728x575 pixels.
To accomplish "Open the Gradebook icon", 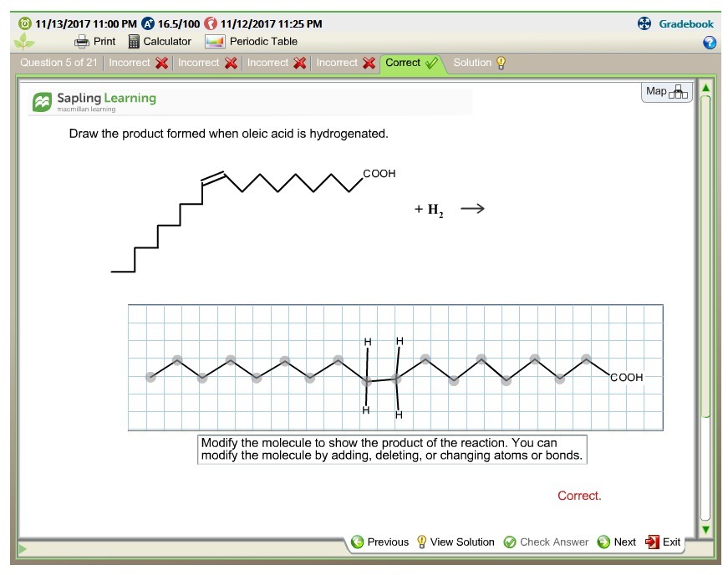I will click(x=644, y=24).
